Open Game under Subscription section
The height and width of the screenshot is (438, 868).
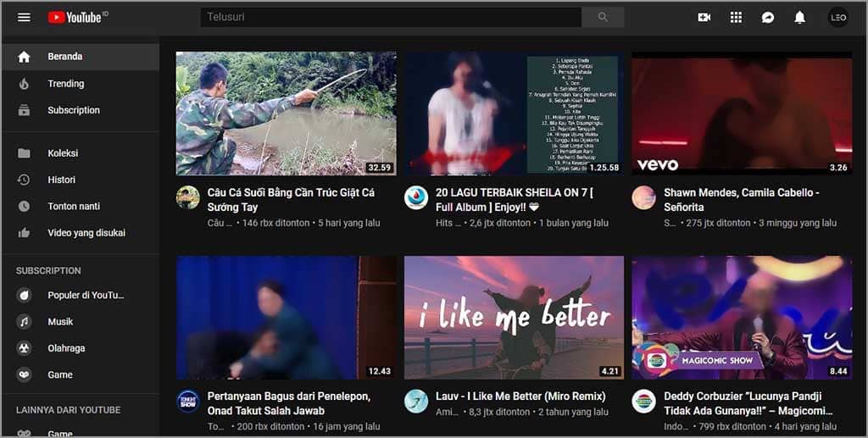pos(81,374)
